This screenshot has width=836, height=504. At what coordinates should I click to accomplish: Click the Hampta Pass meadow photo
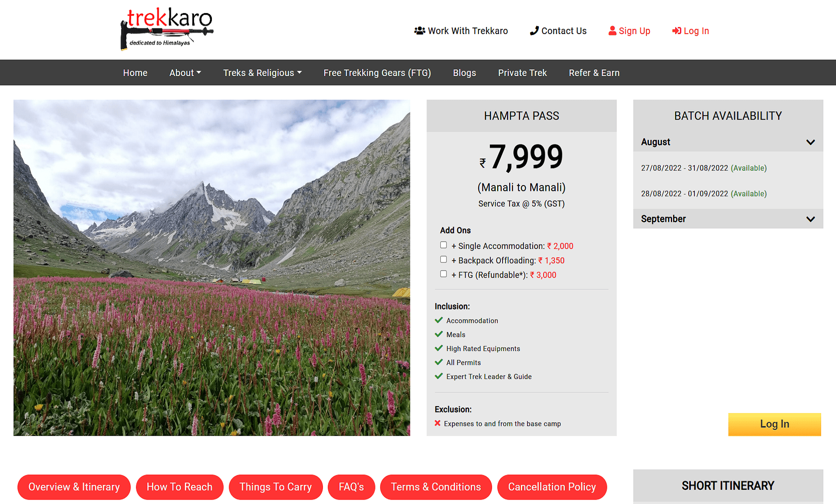click(212, 267)
